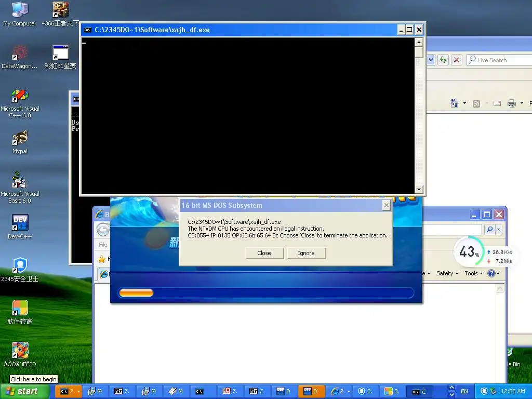Click the EN language indicator in the taskbar

tap(464, 392)
